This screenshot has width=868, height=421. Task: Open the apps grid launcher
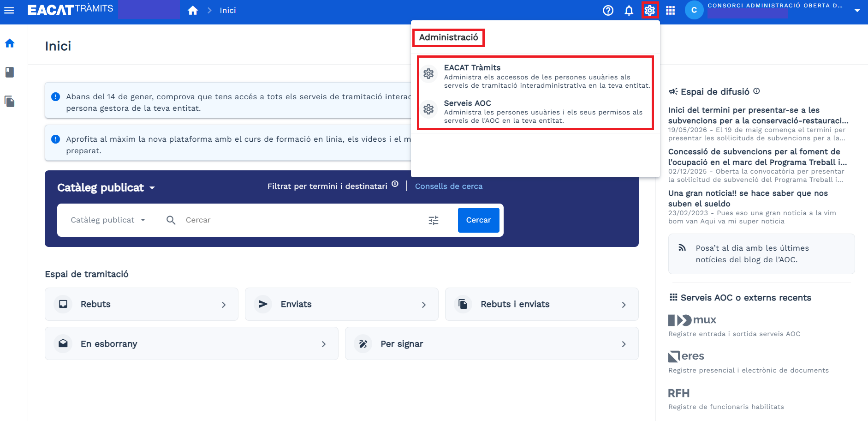point(670,10)
